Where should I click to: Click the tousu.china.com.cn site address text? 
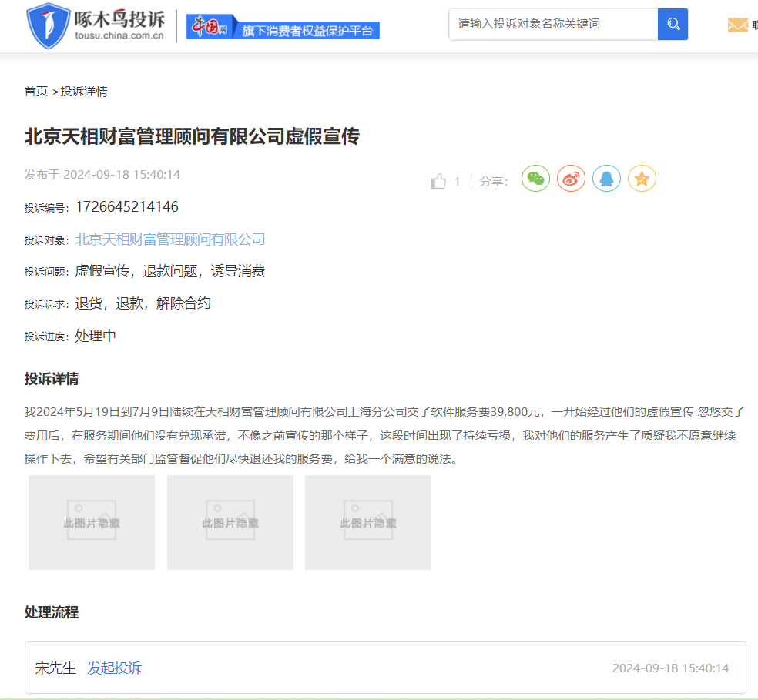coord(119,35)
